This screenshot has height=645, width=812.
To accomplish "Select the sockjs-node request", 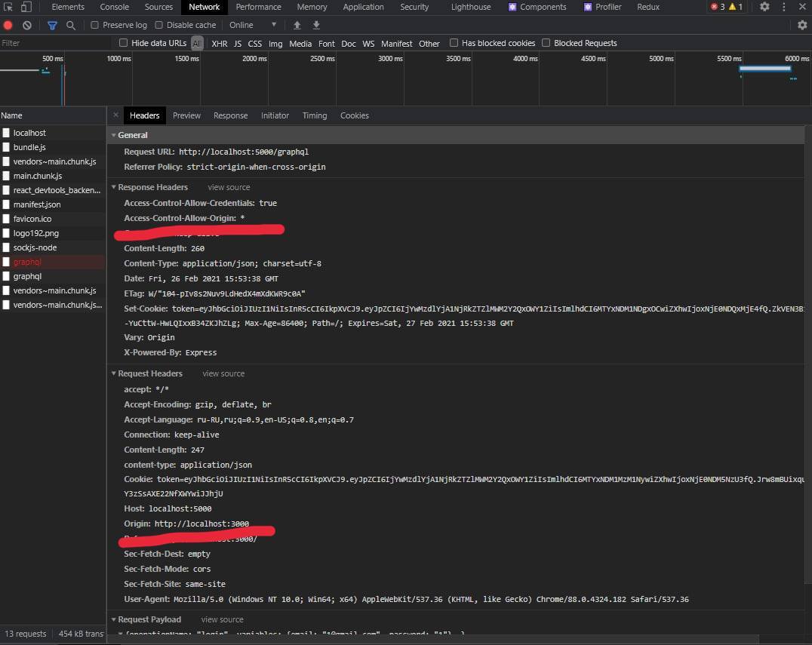I will (53, 247).
